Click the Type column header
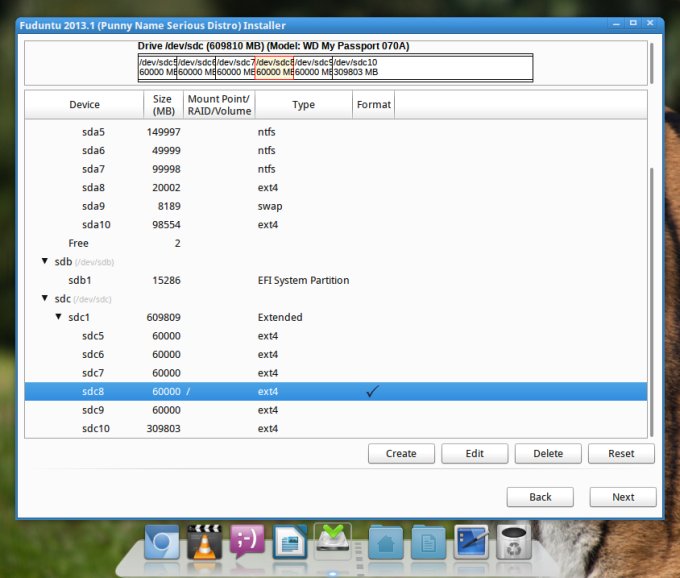 click(303, 104)
